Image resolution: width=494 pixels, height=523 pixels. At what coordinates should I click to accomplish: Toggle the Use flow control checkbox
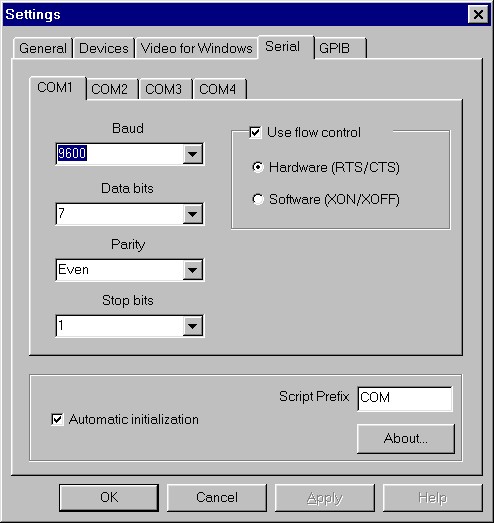click(255, 133)
